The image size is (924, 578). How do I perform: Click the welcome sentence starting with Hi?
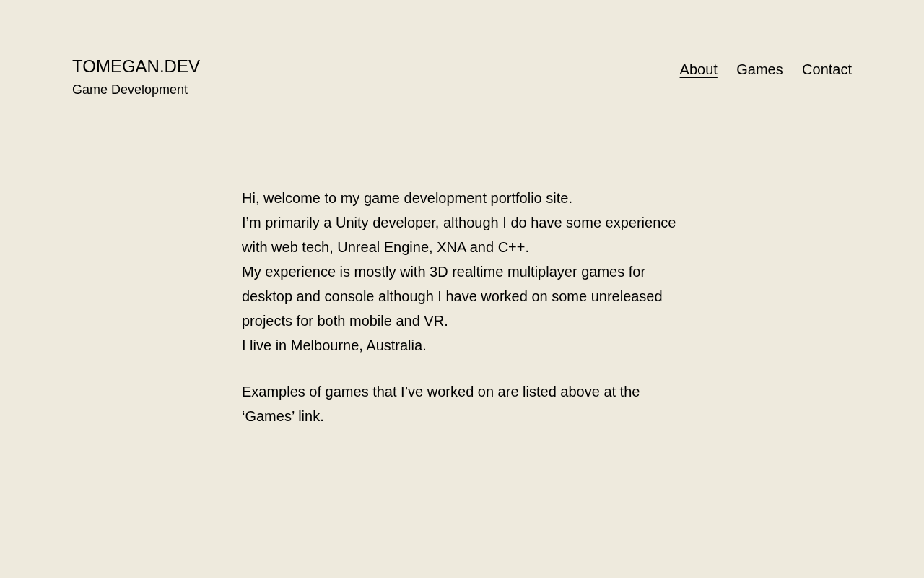[x=407, y=198]
